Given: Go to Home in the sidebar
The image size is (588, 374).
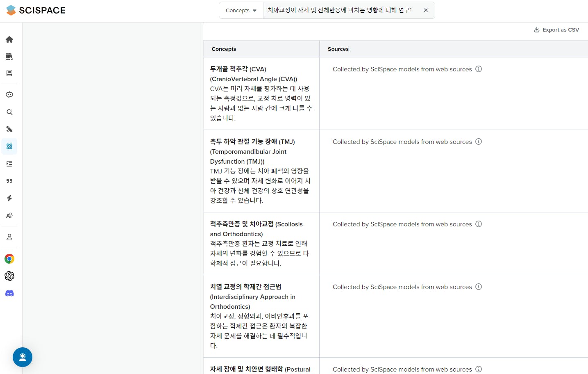Looking at the screenshot, I should click(9, 39).
